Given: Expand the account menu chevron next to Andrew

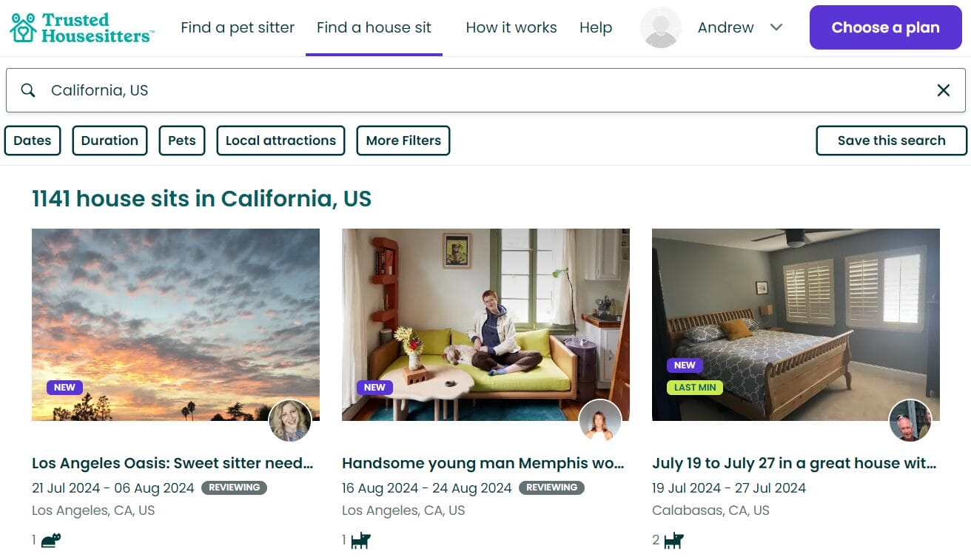Looking at the screenshot, I should [776, 27].
